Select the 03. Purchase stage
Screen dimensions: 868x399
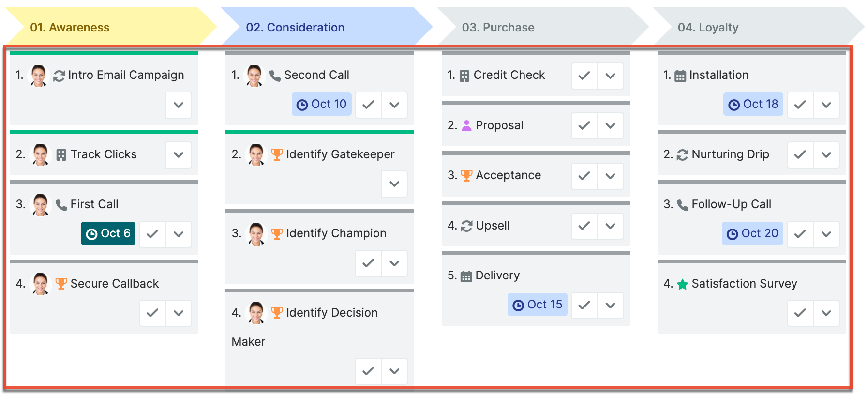pos(498,28)
